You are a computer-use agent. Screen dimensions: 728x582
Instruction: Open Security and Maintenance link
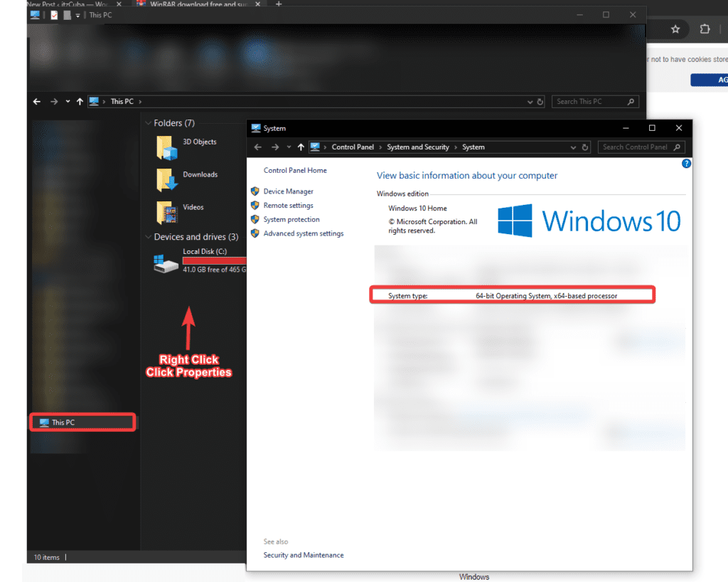pos(303,555)
